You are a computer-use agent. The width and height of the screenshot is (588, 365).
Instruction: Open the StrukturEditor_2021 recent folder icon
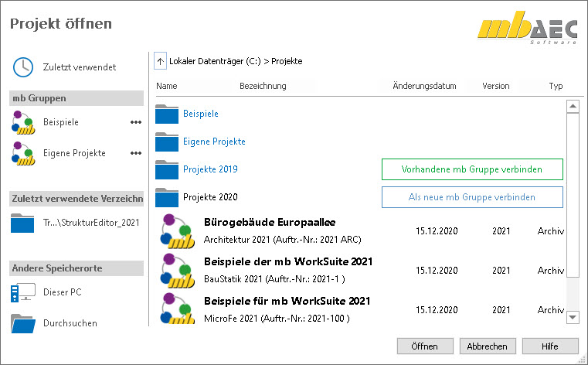[23, 223]
